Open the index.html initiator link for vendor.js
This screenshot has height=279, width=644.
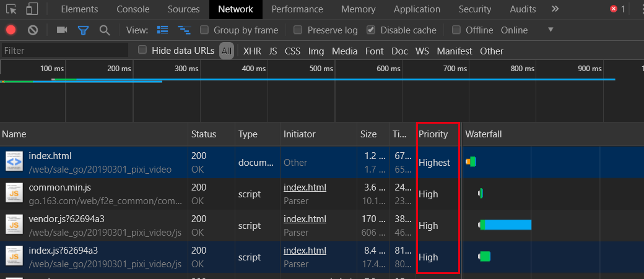tap(305, 219)
